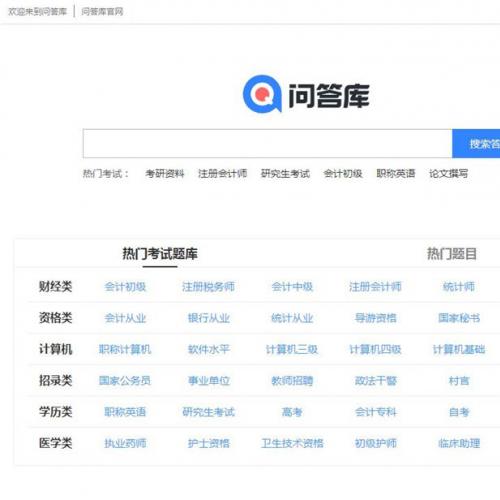Open 统计从业 question bank
500x500 pixels.
[x=292, y=318]
